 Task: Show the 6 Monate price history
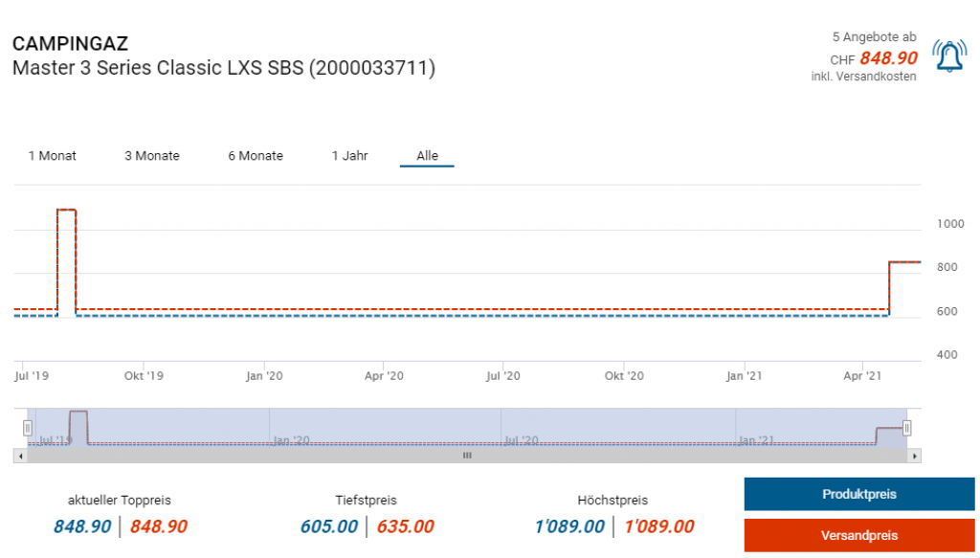256,156
